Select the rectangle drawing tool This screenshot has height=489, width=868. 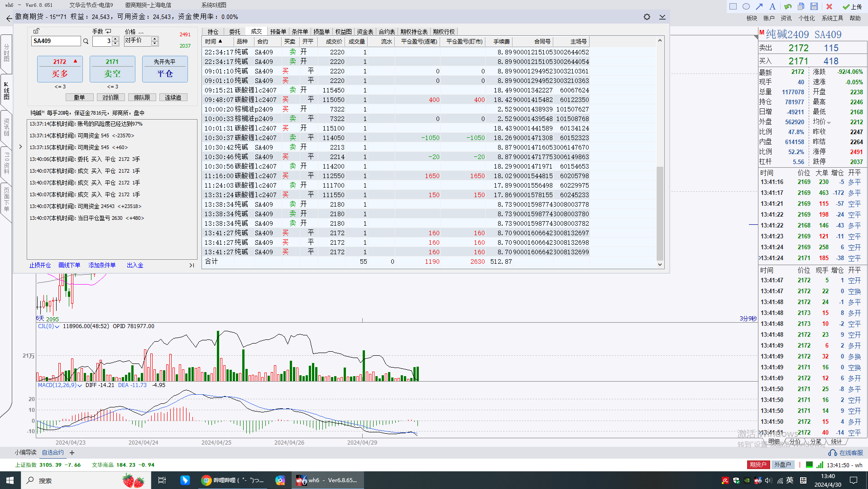(x=733, y=6)
